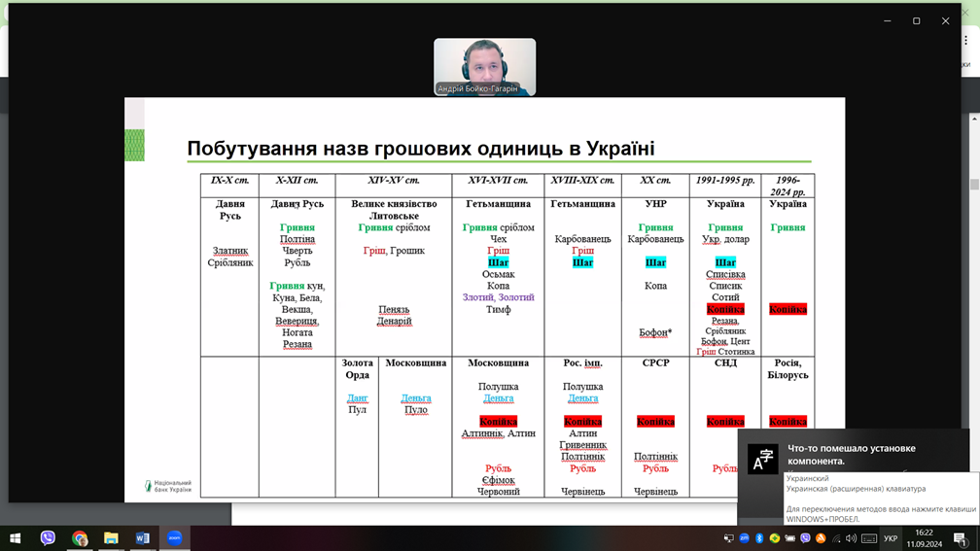Switch to Zoom in the taskbar
980x551 pixels.
174,538
